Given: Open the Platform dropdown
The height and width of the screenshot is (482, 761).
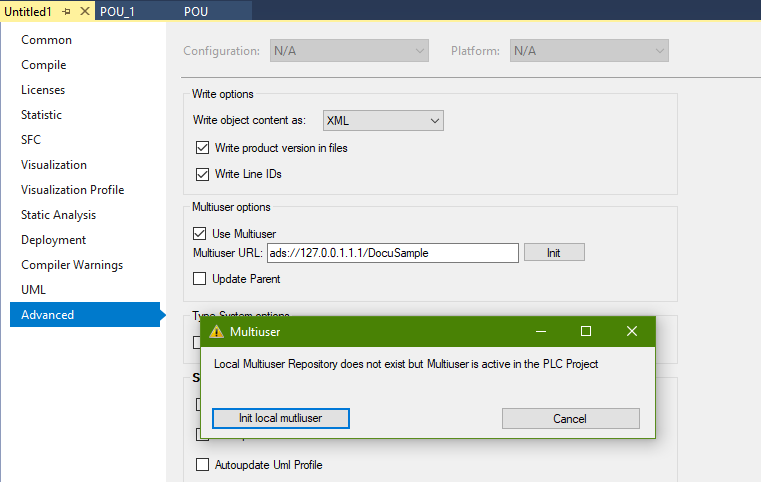Looking at the screenshot, I should point(589,50).
